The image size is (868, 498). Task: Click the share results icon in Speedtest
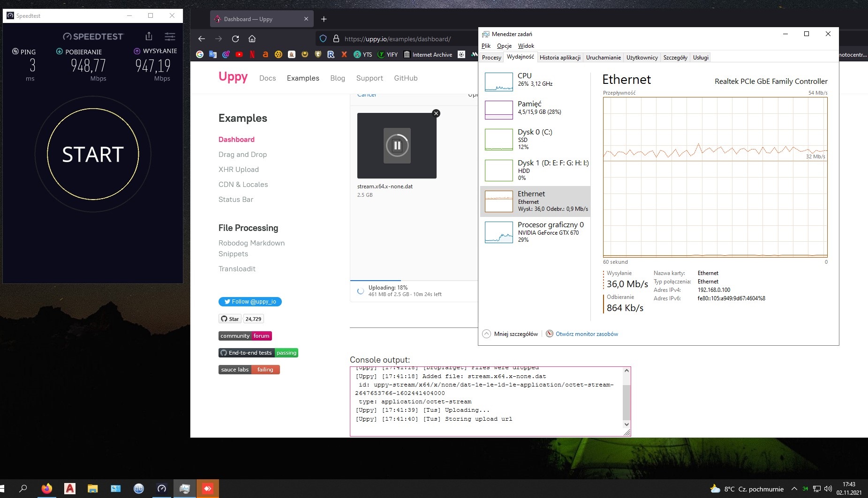pos(149,37)
